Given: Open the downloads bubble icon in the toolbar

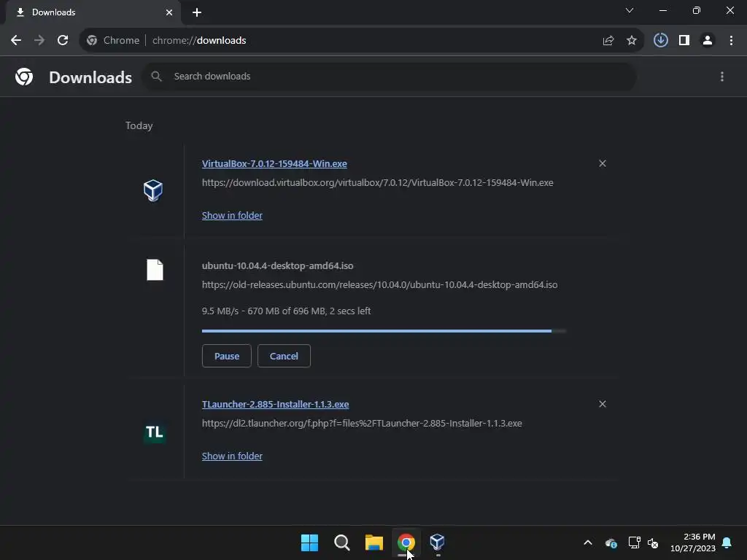Looking at the screenshot, I should (x=661, y=41).
